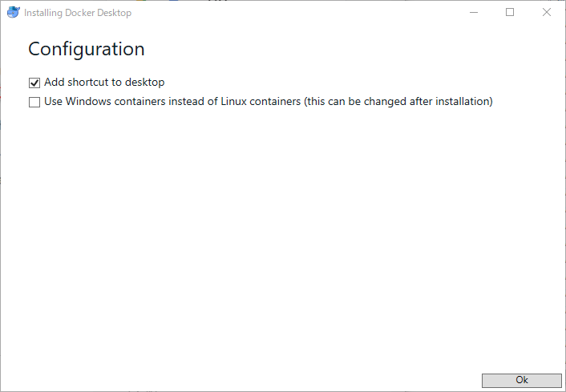This screenshot has width=566, height=392.
Task: Uncheck the Add shortcut to desktop checkbox
Action: pos(34,83)
